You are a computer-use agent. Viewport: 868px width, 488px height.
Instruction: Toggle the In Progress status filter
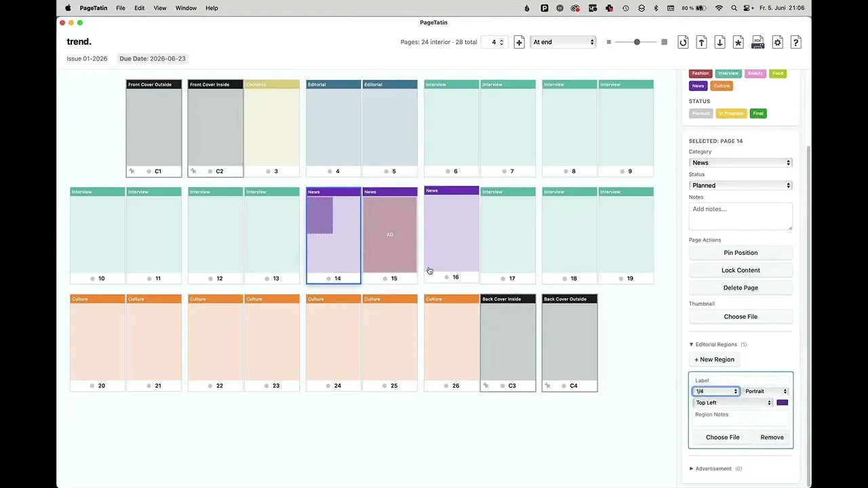pos(731,113)
